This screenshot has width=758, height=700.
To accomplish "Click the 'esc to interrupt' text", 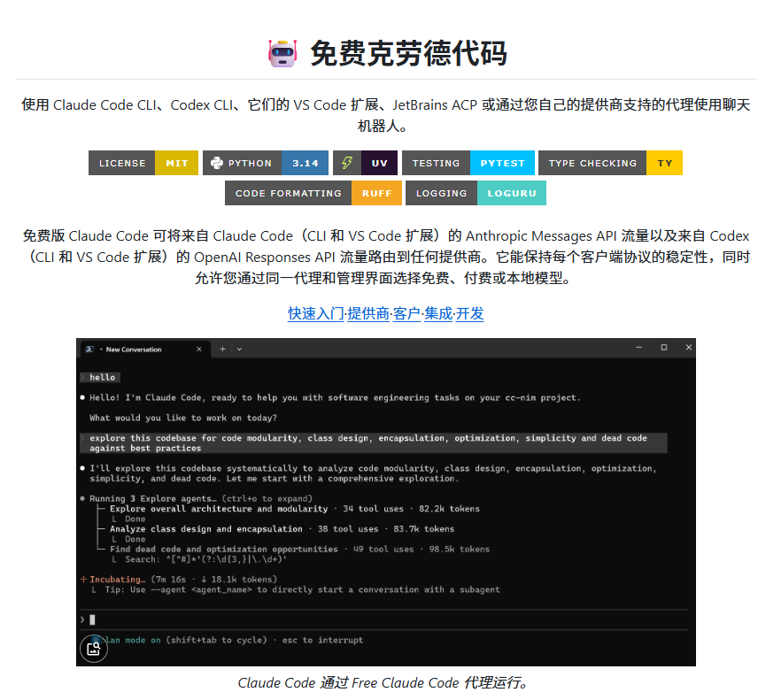I will pyautogui.click(x=322, y=640).
